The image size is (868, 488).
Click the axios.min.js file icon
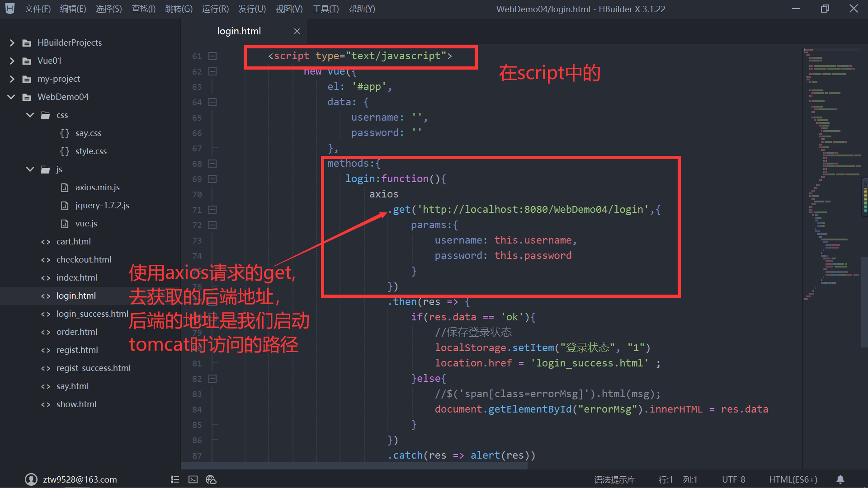coord(65,188)
